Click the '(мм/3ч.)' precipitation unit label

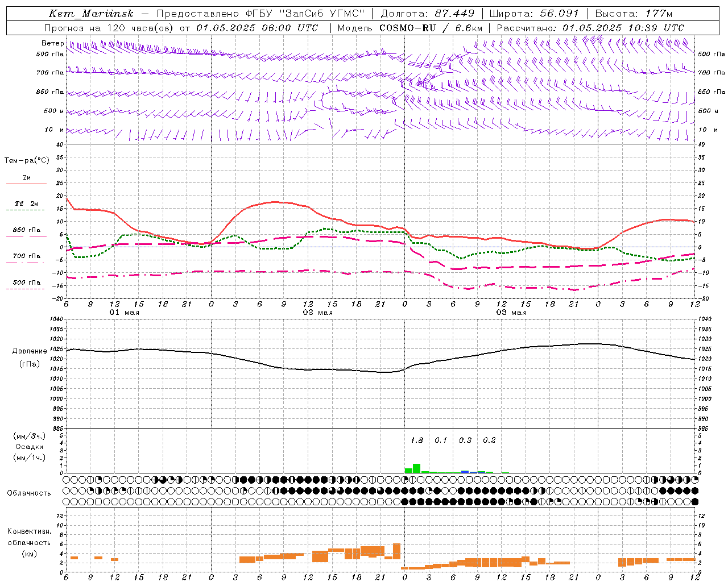[30, 436]
